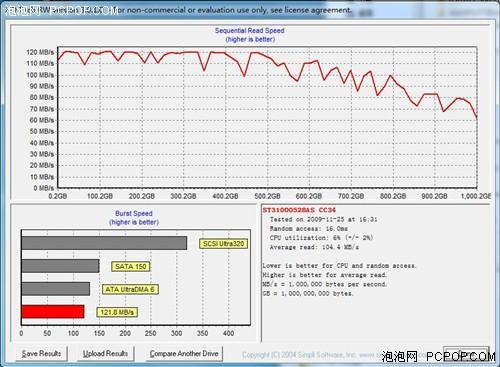Select the gray SATA 150 bar

(60, 266)
